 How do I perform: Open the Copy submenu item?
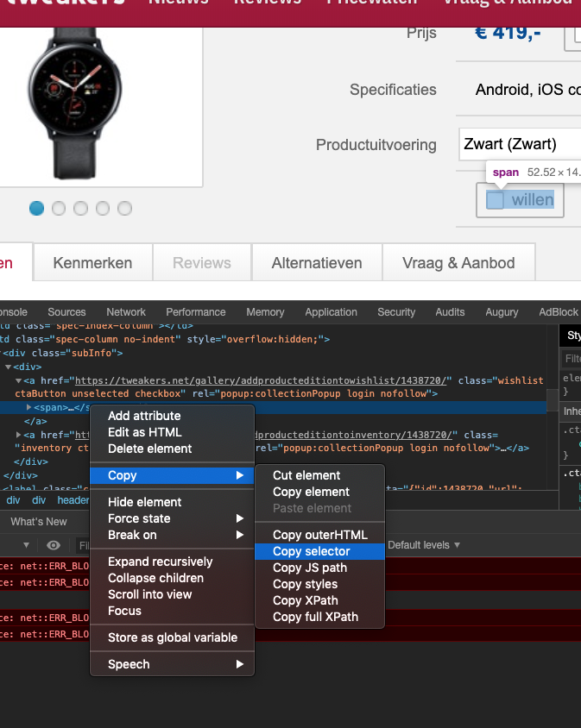click(x=172, y=475)
